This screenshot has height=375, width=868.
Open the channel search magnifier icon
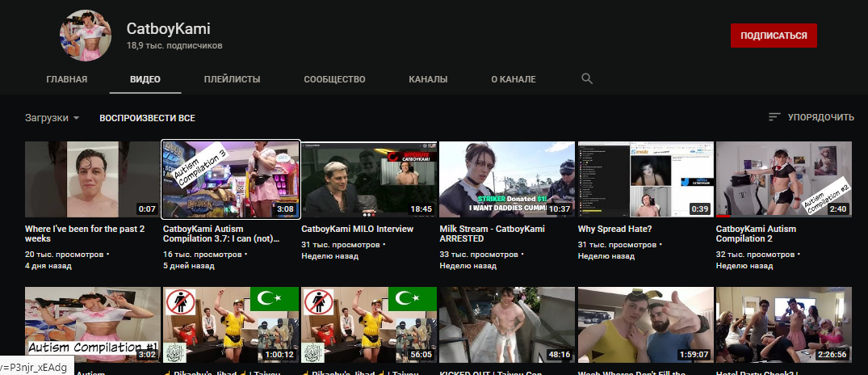[x=587, y=78]
